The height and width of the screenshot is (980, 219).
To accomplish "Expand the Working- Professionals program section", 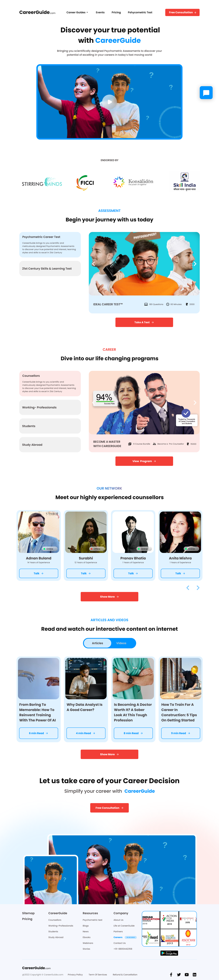I will coord(50,407).
